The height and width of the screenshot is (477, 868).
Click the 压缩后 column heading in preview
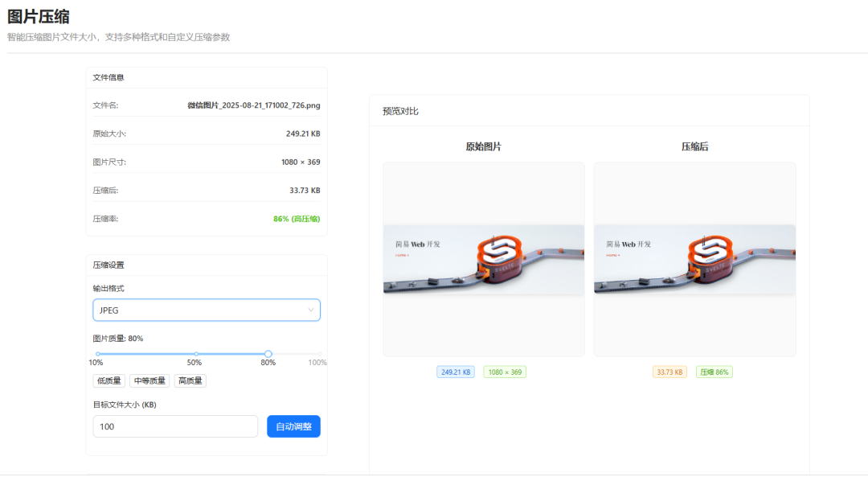[x=694, y=147]
